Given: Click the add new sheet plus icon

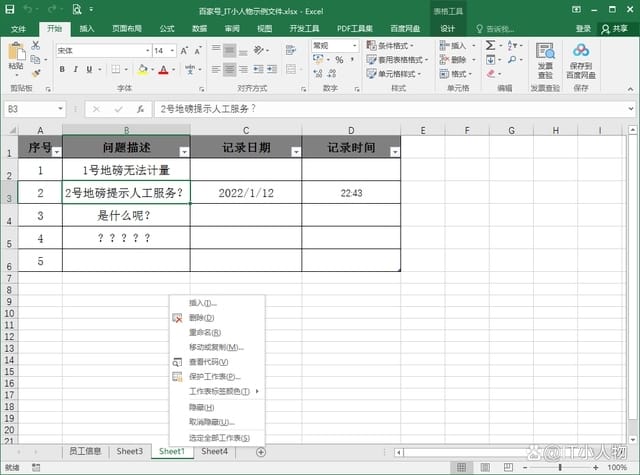Looking at the screenshot, I should pos(261,452).
